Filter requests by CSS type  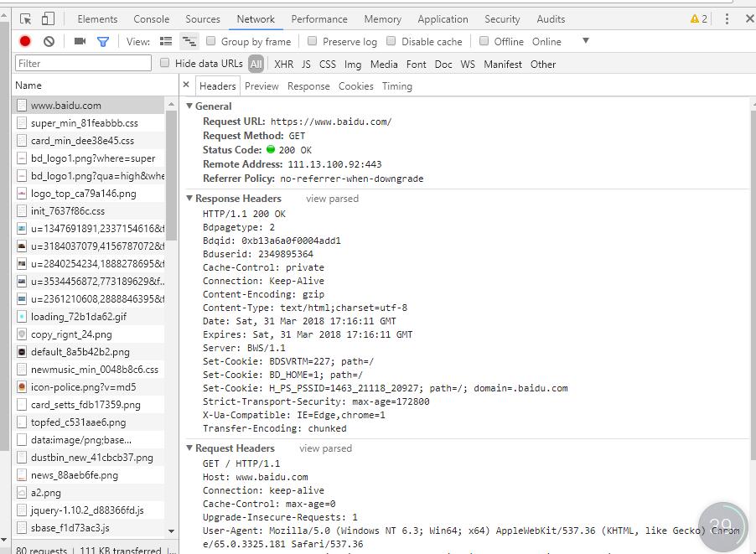pyautogui.click(x=328, y=65)
